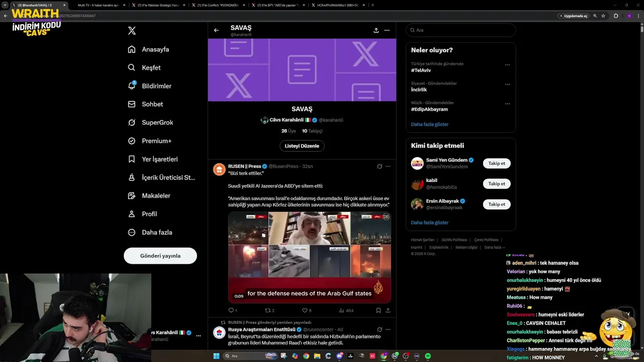Open options for İncirlik trend
The image size is (644, 362).
coord(507,84)
